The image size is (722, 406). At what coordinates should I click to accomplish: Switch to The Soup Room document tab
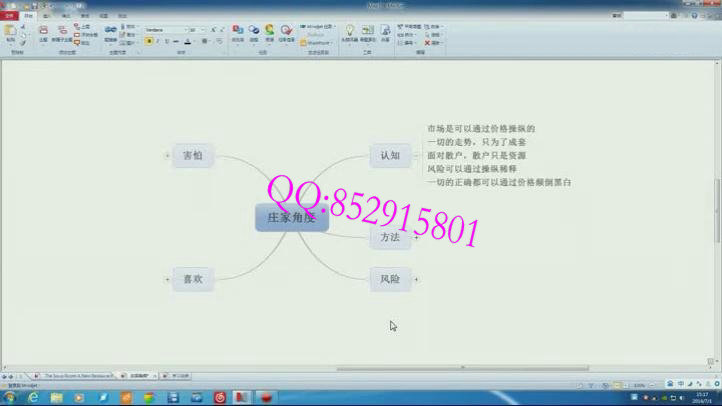pos(75,376)
